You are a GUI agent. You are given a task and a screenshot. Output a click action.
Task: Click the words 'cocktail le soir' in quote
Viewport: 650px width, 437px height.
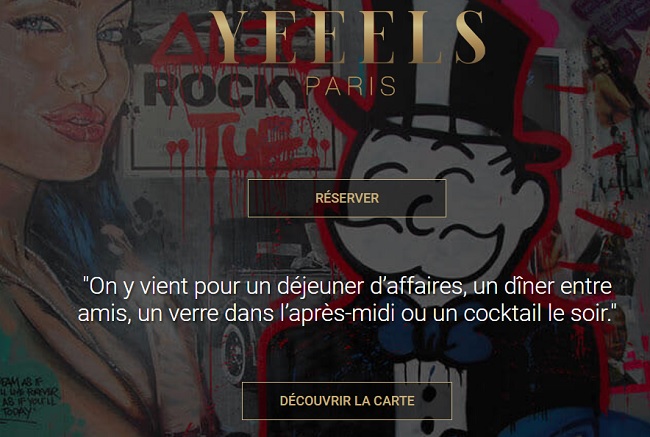click(x=537, y=313)
